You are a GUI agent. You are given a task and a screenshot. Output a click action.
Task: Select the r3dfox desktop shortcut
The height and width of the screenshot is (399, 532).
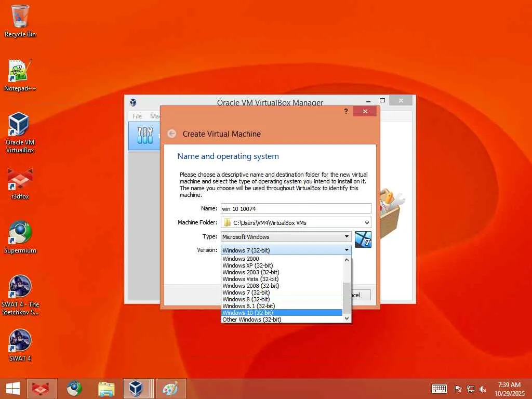(x=20, y=183)
